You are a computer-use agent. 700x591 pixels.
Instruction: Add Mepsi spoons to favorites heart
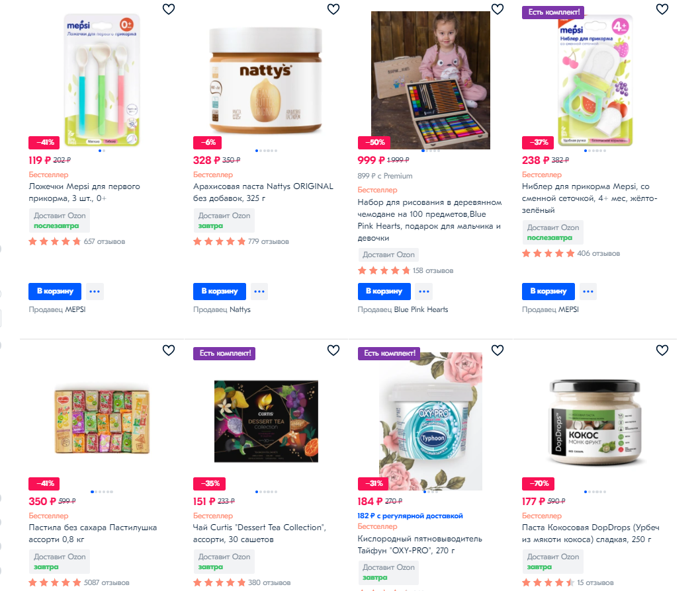coord(168,9)
